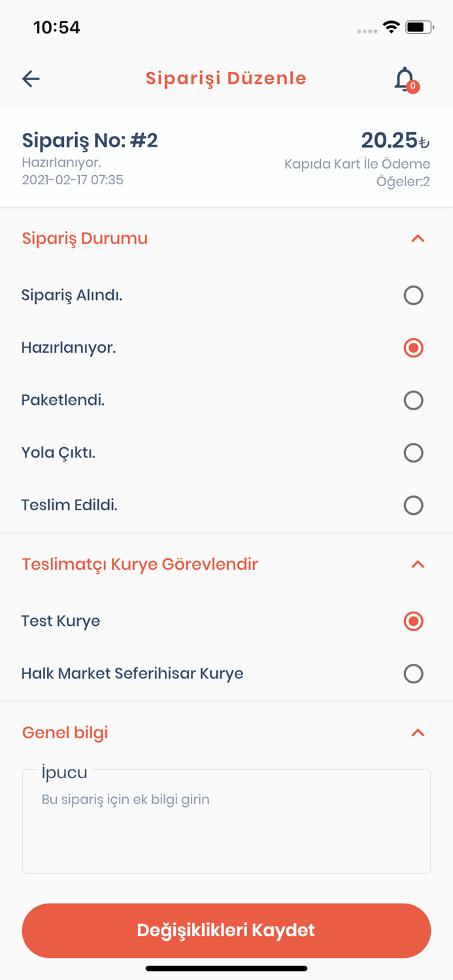Tap the back arrow icon
453x980 pixels.
click(31, 79)
